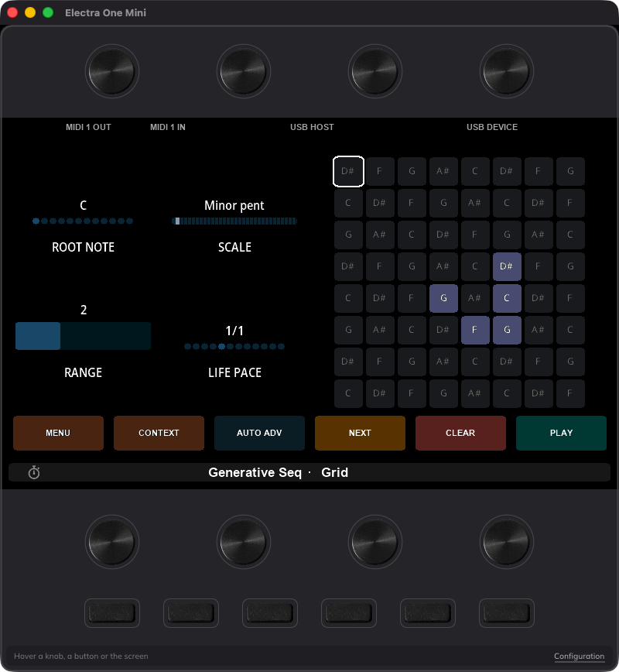Image resolution: width=619 pixels, height=672 pixels.
Task: Click the second knob in the bottom row
Action: tap(243, 542)
